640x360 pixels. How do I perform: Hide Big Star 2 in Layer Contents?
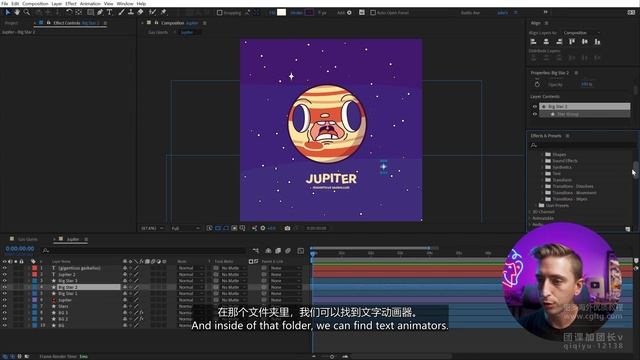click(535, 107)
